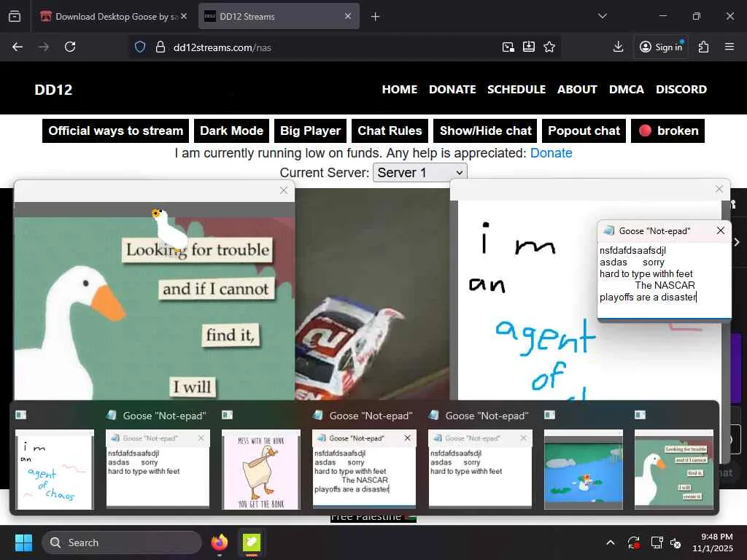Go back using the browser back arrow
Image resolution: width=747 pixels, height=560 pixels.
18,47
